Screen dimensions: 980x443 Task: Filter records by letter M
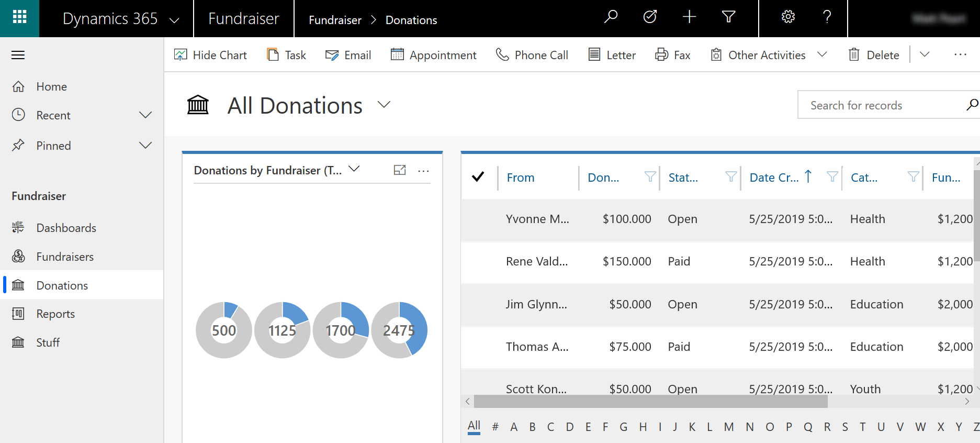(728, 427)
